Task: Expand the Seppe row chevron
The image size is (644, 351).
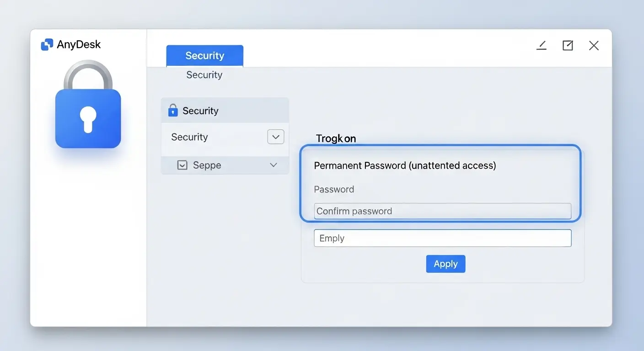Action: click(x=274, y=165)
